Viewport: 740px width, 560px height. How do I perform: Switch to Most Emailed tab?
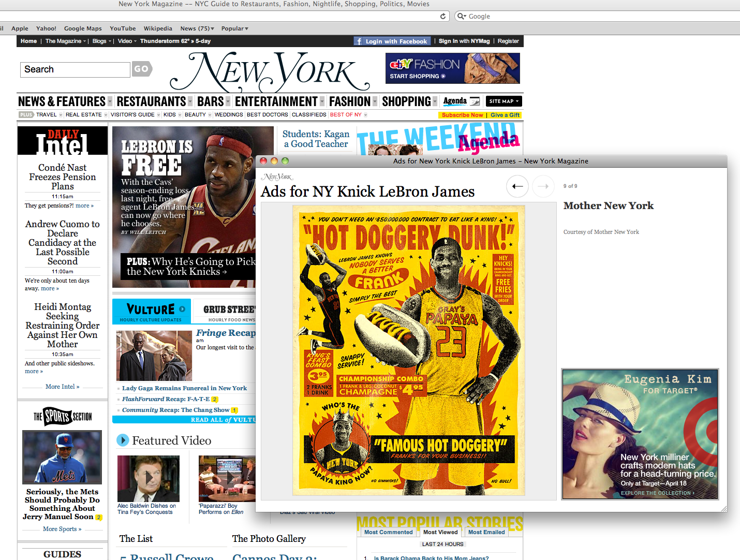pos(486,532)
